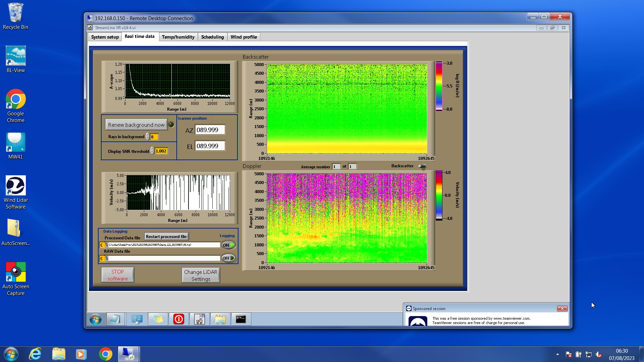Screen dimensions: 644x362
Task: Click the red power icon in remote taskbar
Action: coord(178,319)
